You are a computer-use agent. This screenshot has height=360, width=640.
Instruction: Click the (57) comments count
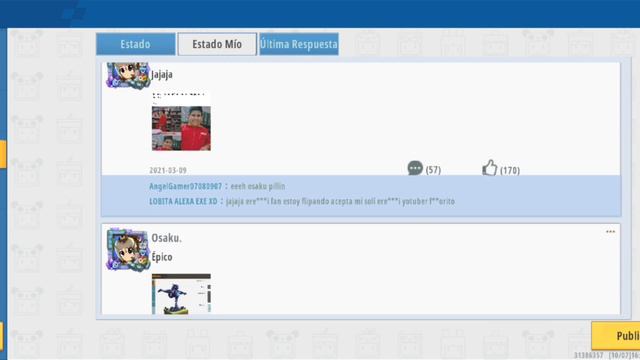(433, 170)
